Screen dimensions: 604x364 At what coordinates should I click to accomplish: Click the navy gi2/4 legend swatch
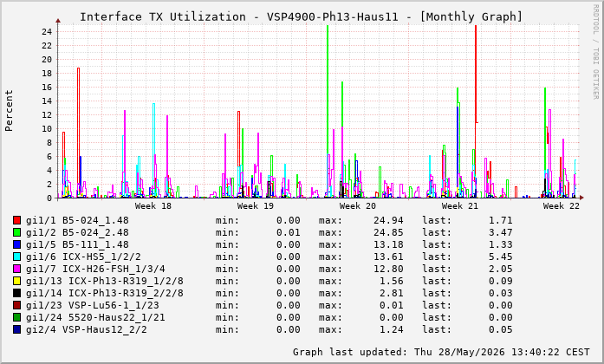pyautogui.click(x=16, y=329)
